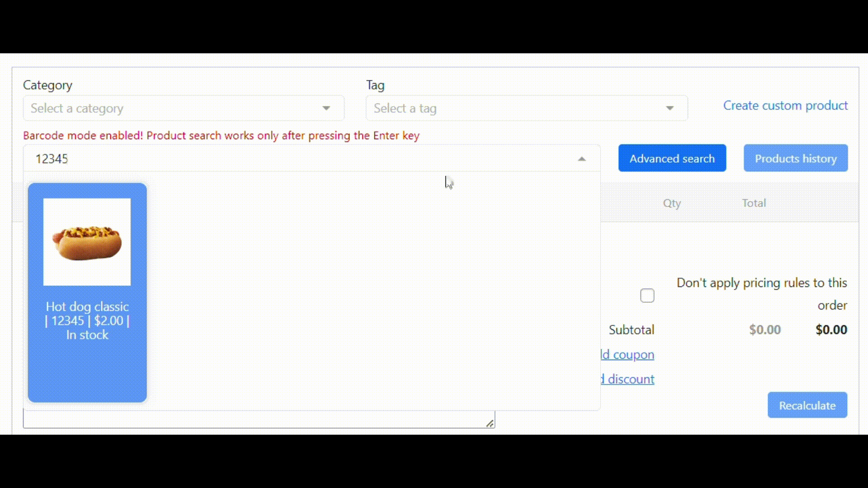Click the Qty column header
This screenshot has height=488, width=868.
672,203
